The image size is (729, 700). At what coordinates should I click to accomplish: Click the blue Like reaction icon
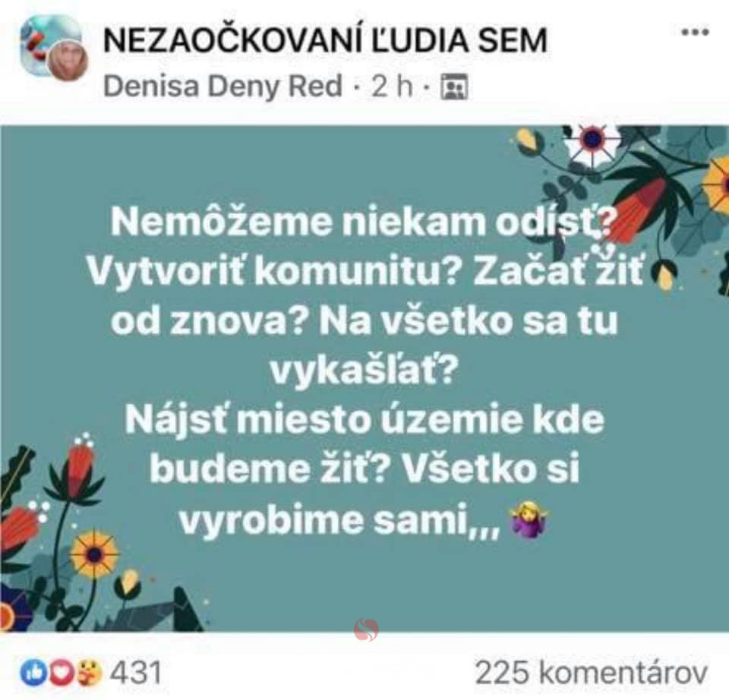click(33, 673)
